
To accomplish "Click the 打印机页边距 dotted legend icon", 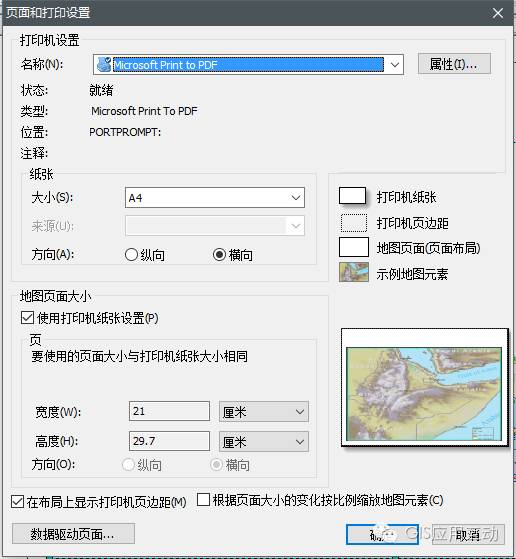I will coord(354,223).
